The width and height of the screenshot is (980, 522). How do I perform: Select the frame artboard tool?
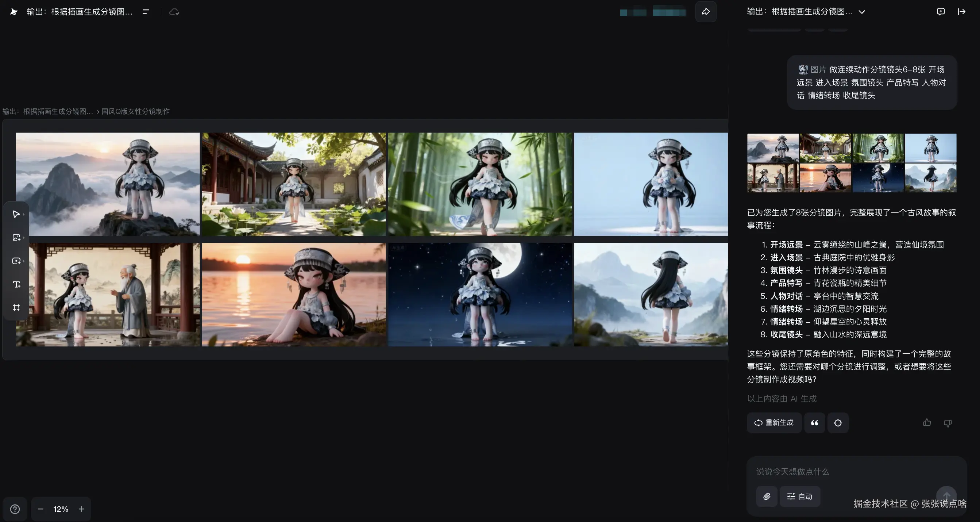(x=16, y=308)
